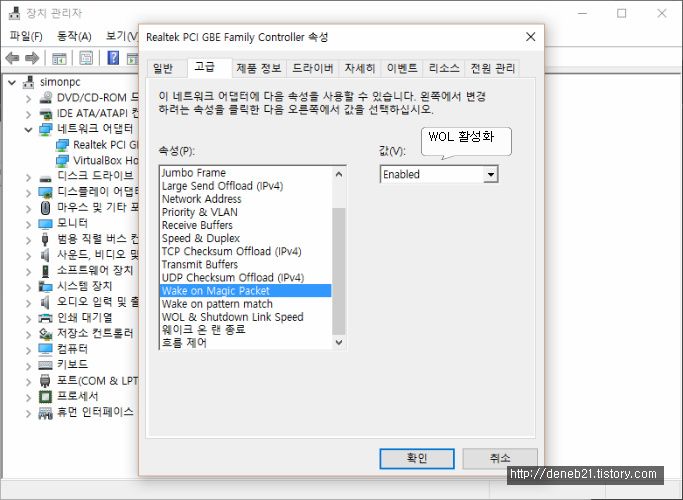This screenshot has height=500, width=683.
Task: Collapse the 네트워크 어댑터 node
Action: point(29,129)
